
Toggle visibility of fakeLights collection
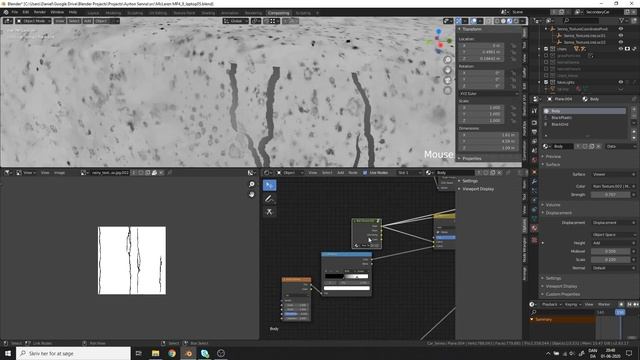pos(621,82)
